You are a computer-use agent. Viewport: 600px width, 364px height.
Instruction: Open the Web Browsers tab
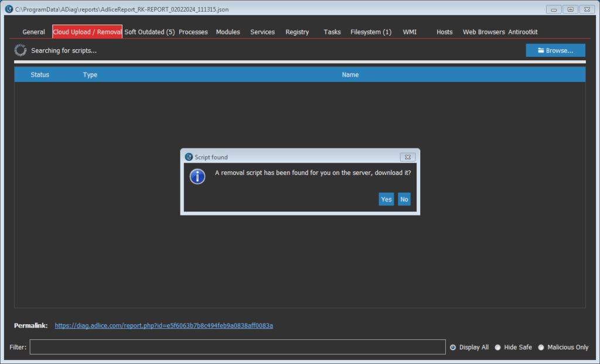tap(483, 32)
